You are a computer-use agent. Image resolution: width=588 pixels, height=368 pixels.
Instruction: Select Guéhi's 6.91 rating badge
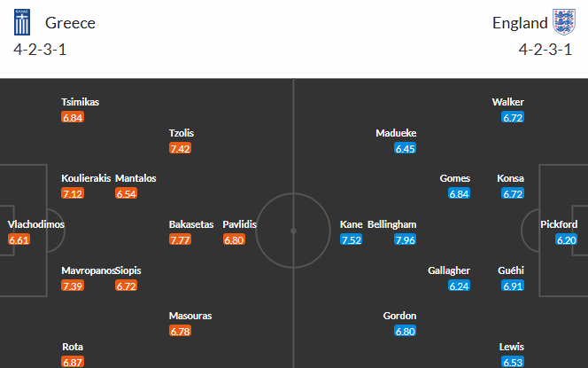point(513,286)
